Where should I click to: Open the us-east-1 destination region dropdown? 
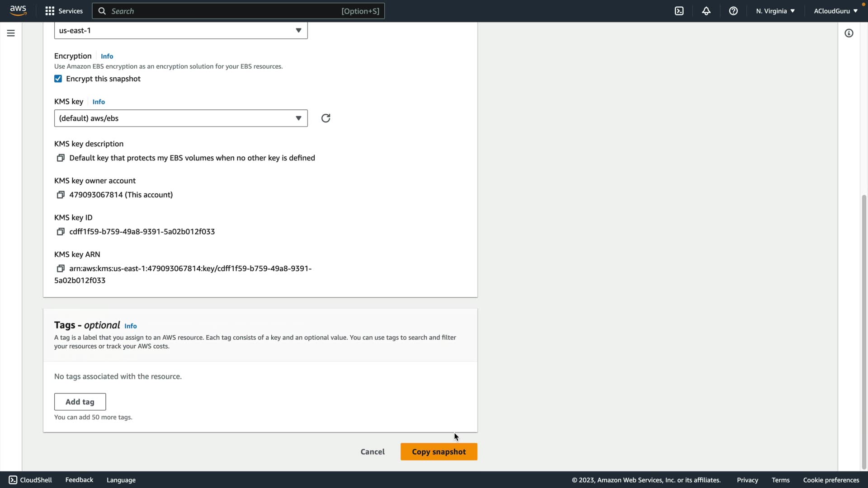181,30
